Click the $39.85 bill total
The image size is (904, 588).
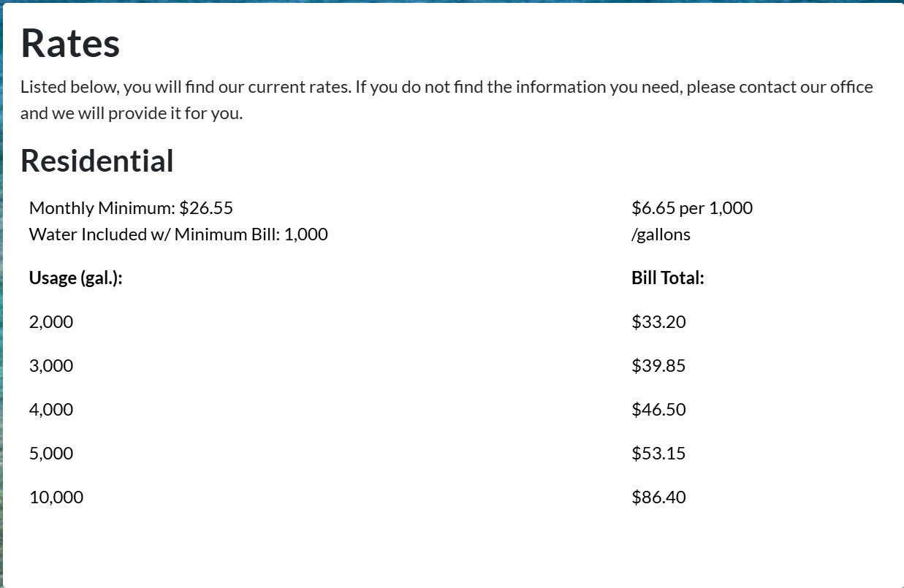[658, 366]
